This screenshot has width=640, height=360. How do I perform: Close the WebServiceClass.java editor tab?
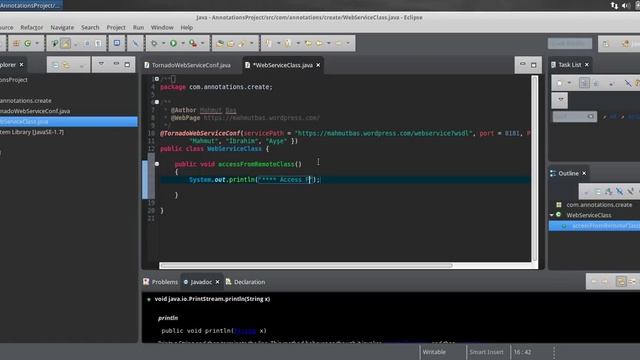[x=318, y=65]
